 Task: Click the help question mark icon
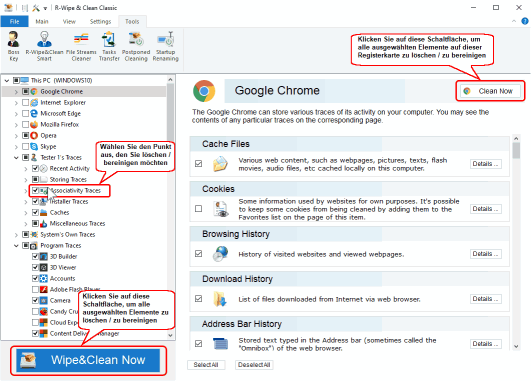(x=525, y=21)
